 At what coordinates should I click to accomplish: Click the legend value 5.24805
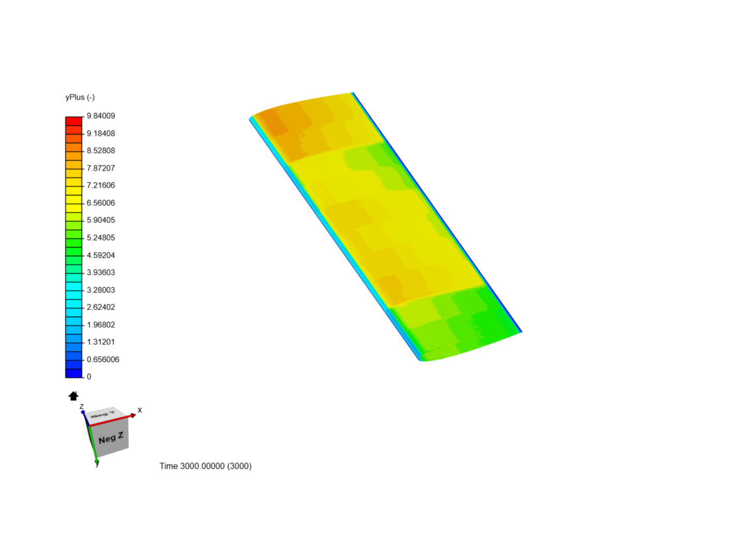101,237
